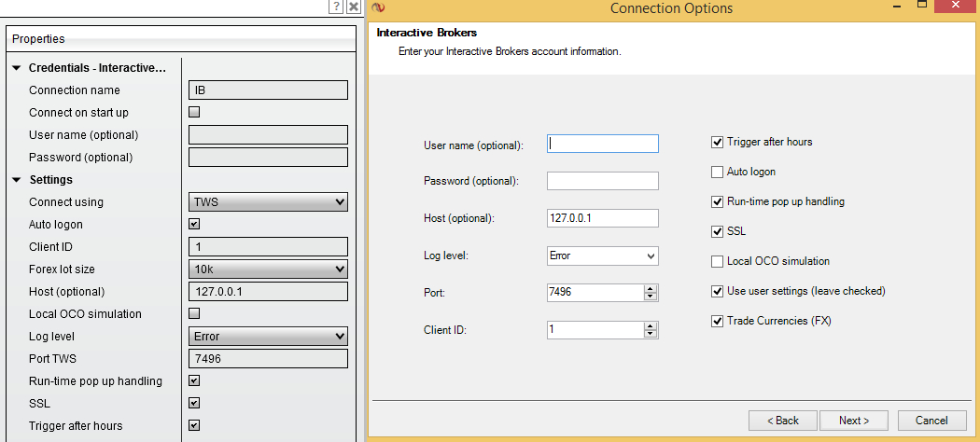Uncheck Trade Currencies (FX) option

point(717,321)
